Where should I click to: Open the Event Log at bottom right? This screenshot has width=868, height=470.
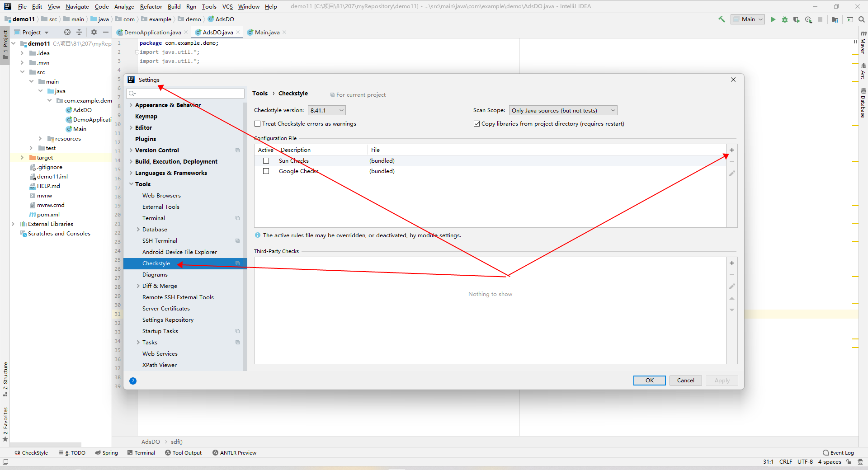[839, 453]
